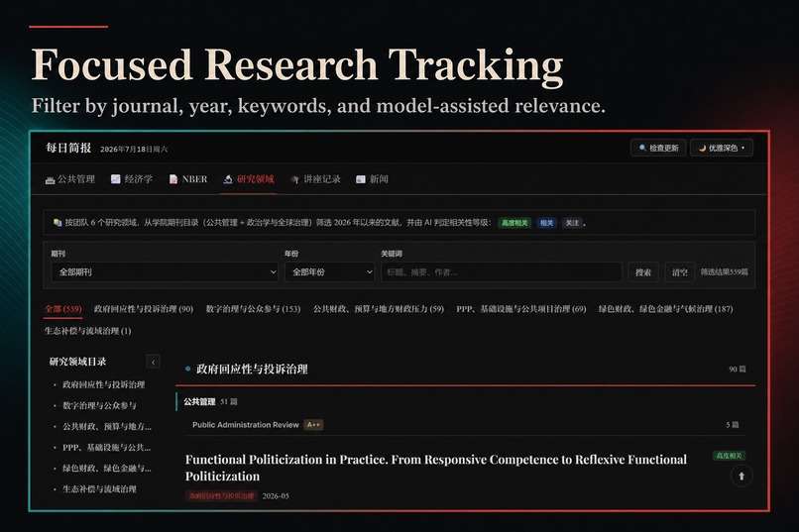This screenshot has height=532, width=799.
Task: Open the 讲座记录 tab
Action: (315, 179)
